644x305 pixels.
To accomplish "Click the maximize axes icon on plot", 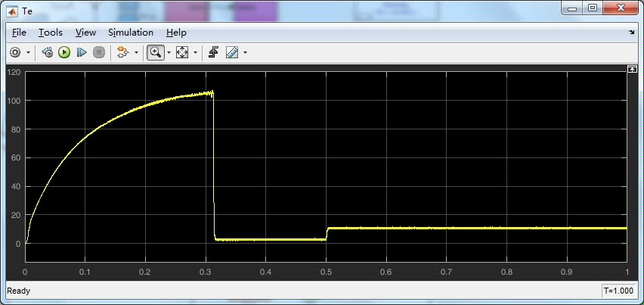I will [x=632, y=69].
